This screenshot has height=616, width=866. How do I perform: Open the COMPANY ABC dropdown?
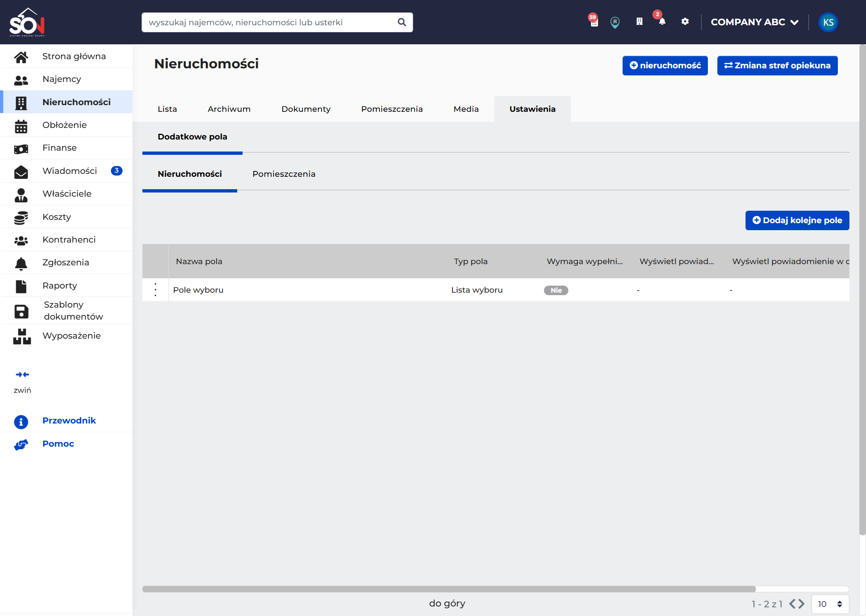[755, 22]
